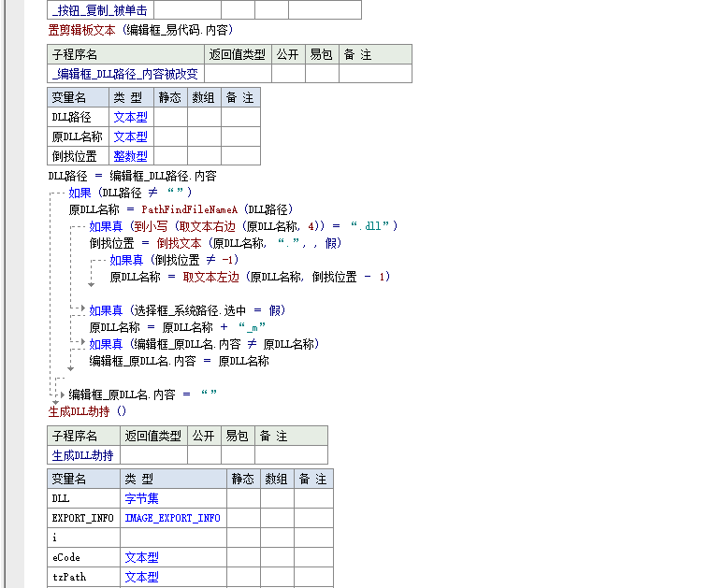This screenshot has width=709, height=588.
Task: Click the 取文本右边 function name
Action: pyautogui.click(x=207, y=226)
